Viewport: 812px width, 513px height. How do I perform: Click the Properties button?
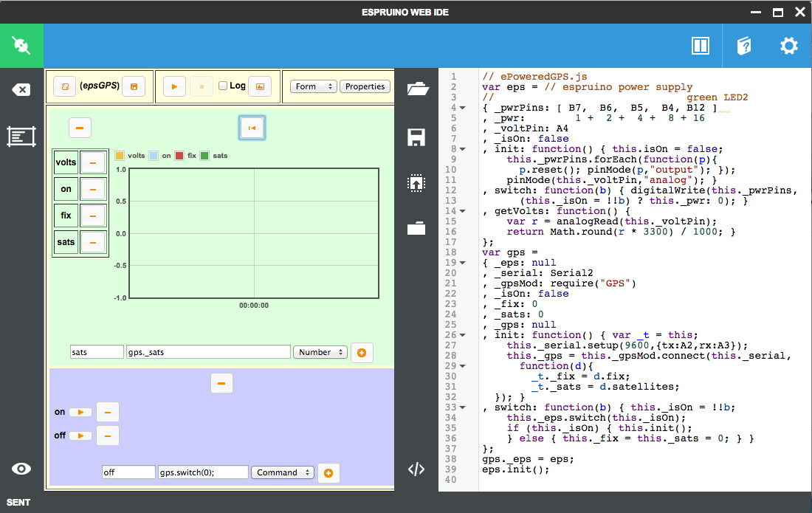(365, 86)
